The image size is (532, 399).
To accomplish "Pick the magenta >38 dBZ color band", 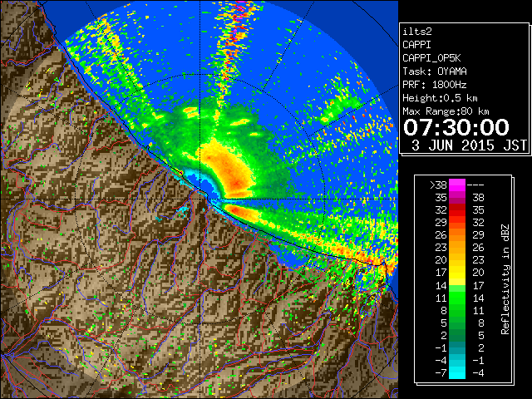I will click(x=457, y=185).
